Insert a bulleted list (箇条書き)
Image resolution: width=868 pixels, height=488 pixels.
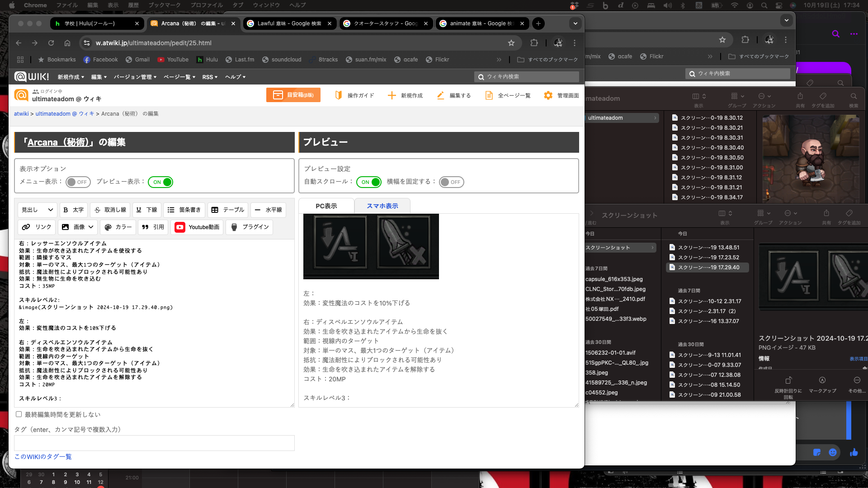click(x=184, y=210)
